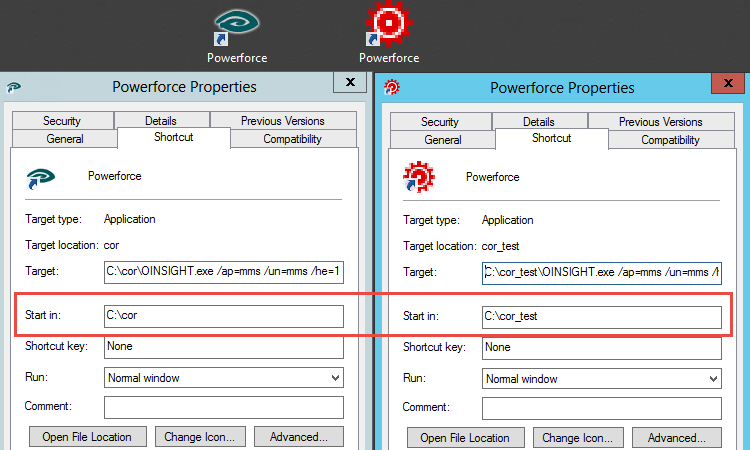This screenshot has width=750, height=450.
Task: Switch to General tab in left window
Action: 65,139
